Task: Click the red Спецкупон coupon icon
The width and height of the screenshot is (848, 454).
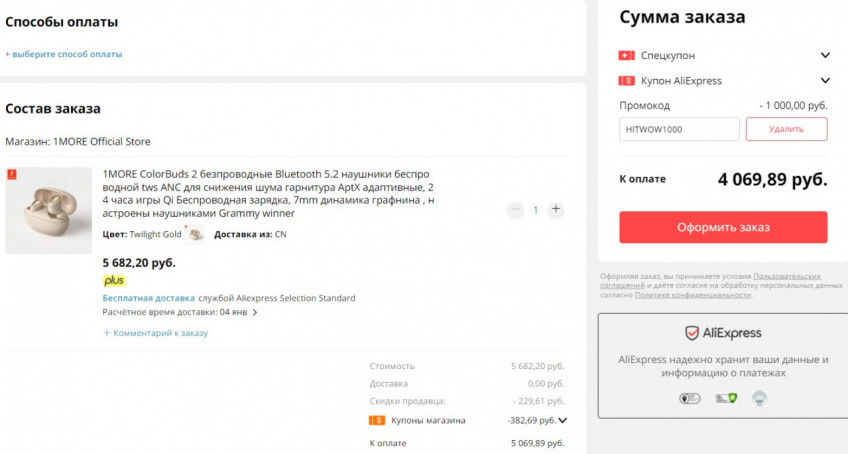Action: click(x=627, y=56)
